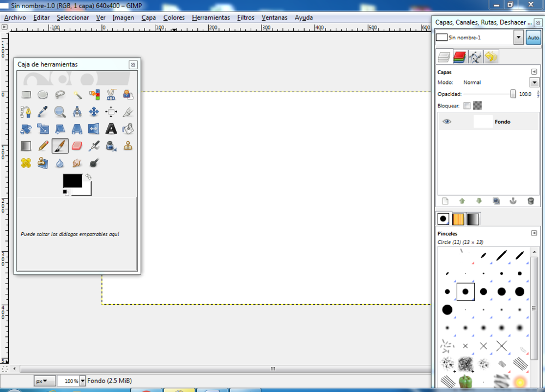Pick the Pencil tool
Image resolution: width=545 pixels, height=392 pixels.
coord(43,146)
